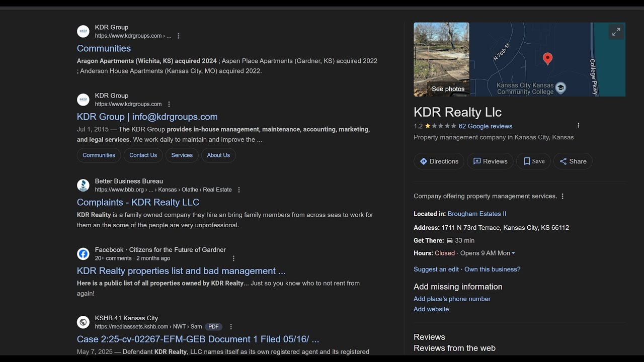Screen dimensions: 644x362
Task: Click the Communities sitelink chip
Action: tap(99, 155)
